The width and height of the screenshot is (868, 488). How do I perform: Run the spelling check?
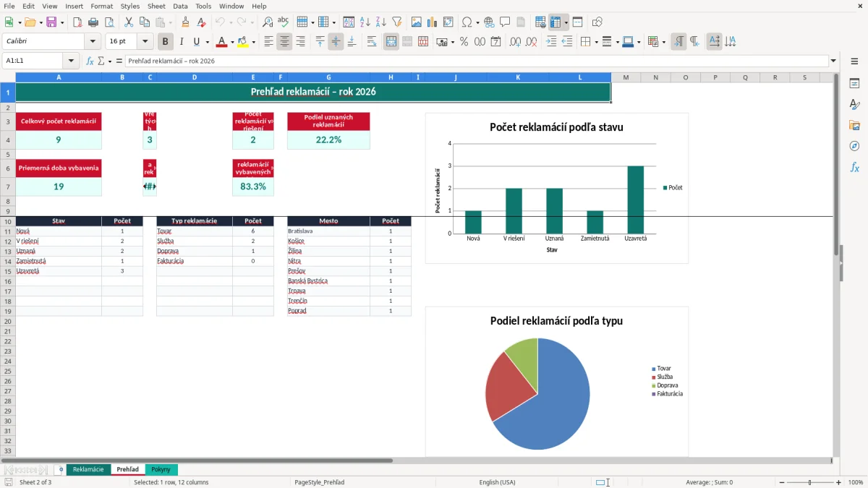[283, 22]
